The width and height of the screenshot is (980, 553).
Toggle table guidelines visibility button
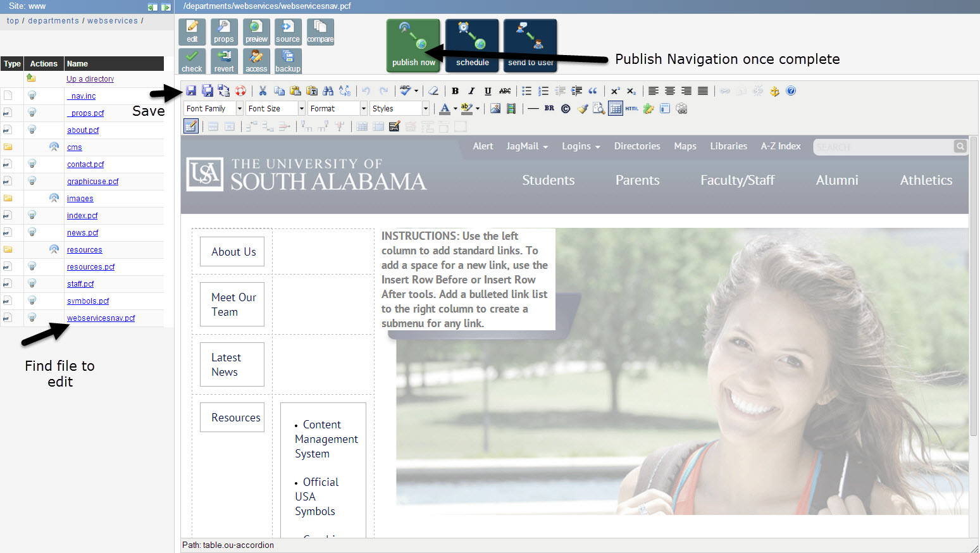[x=616, y=109]
